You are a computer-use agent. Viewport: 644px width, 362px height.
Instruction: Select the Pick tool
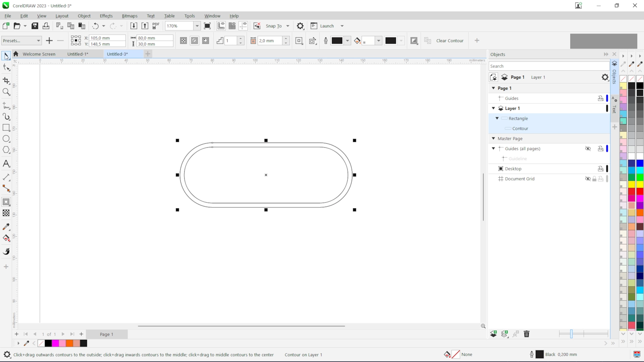click(x=6, y=56)
